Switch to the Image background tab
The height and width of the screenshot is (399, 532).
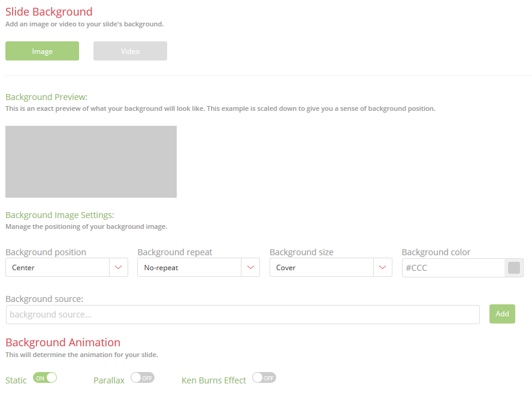coord(42,51)
